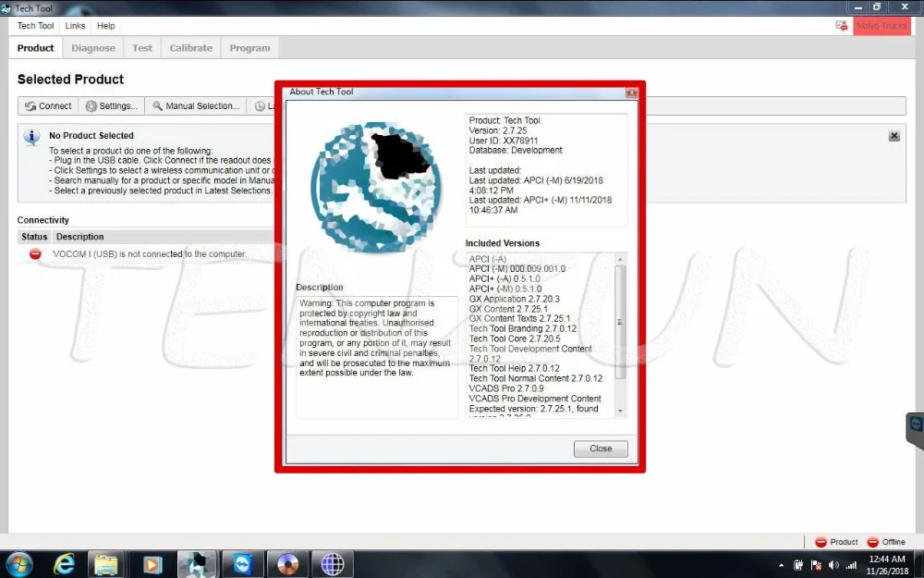Open the Settings... button with gear icon

[112, 106]
